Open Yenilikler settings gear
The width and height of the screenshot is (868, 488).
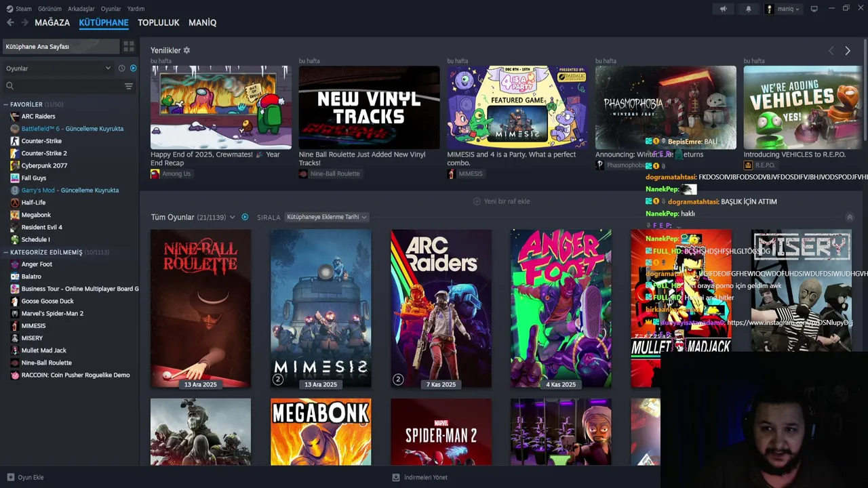pyautogui.click(x=187, y=50)
